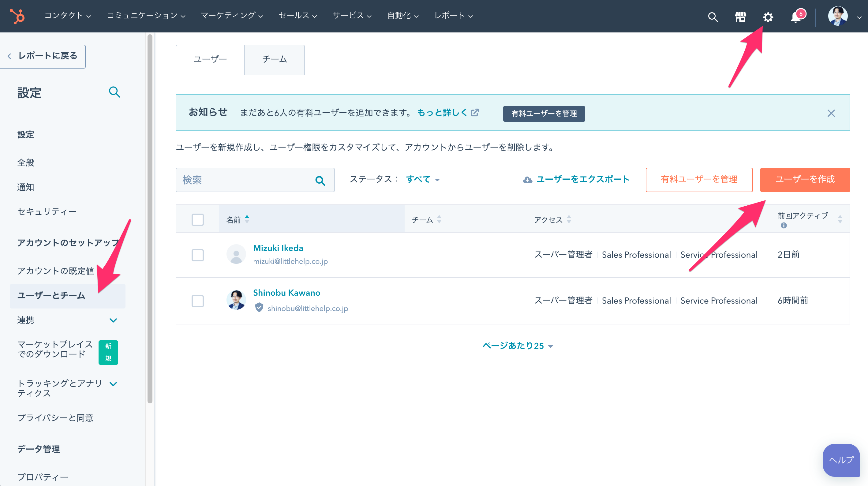Toggle the select-all users checkbox
Screen dimensions: 868x486
point(197,220)
